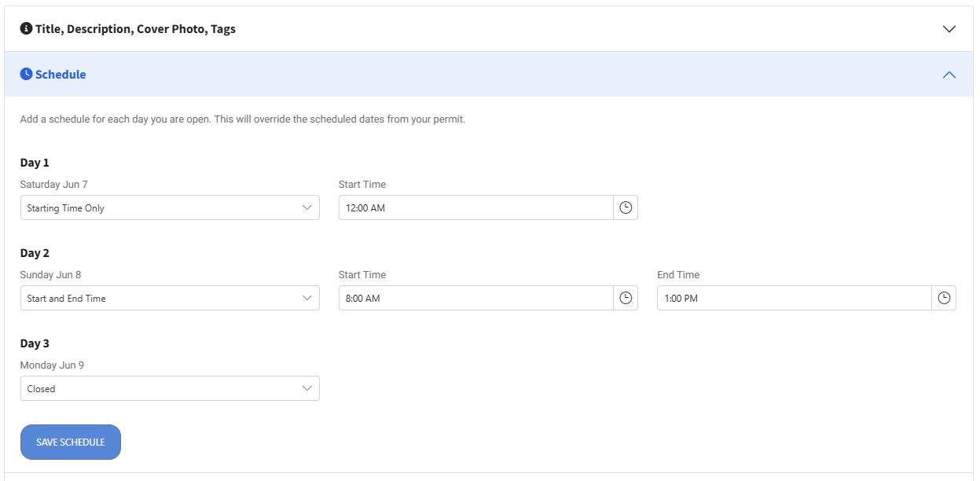The width and height of the screenshot is (980, 481).
Task: Open the Closed dropdown for Monday Jun 9
Action: (x=170, y=388)
